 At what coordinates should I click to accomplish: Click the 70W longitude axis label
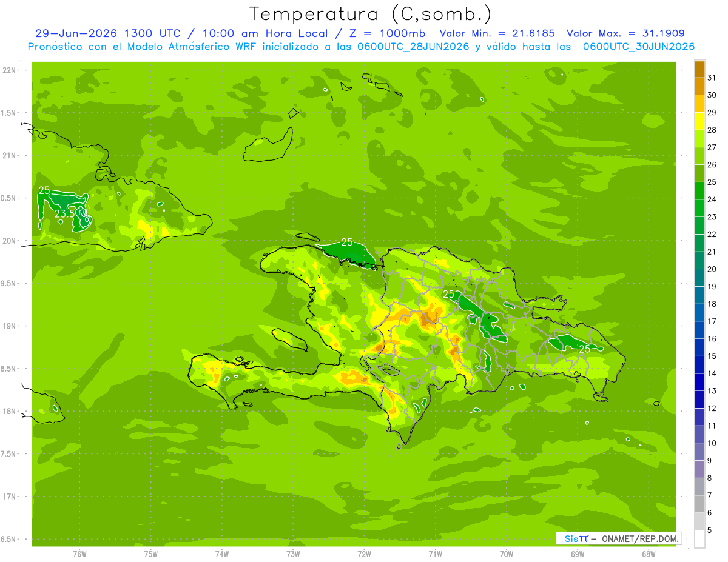[x=507, y=554]
